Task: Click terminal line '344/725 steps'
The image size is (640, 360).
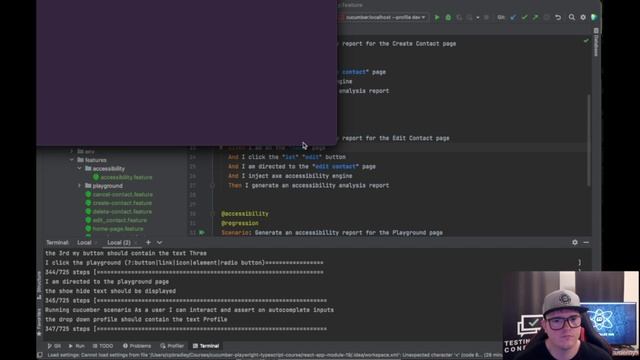Action: click(x=184, y=272)
